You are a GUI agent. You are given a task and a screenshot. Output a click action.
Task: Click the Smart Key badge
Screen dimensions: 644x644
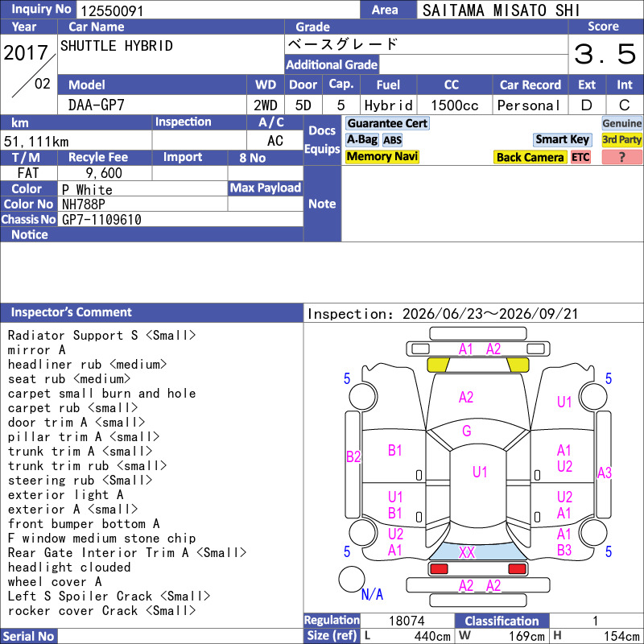point(562,139)
